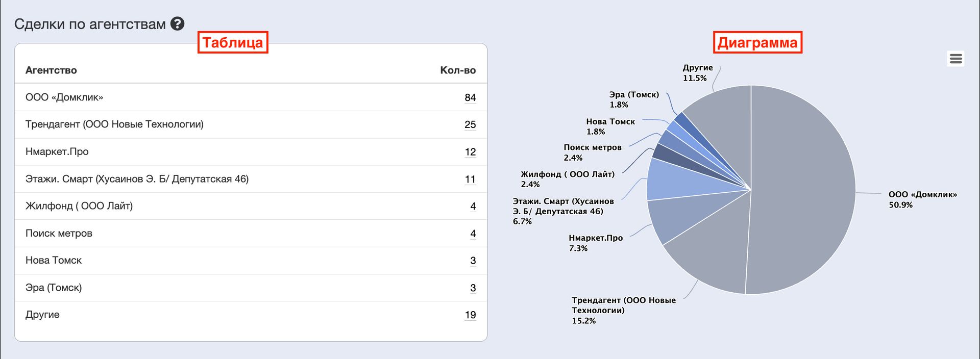Viewport: 980px width, 359px height.
Task: Select the Нова Томск table row name
Action: (54, 260)
